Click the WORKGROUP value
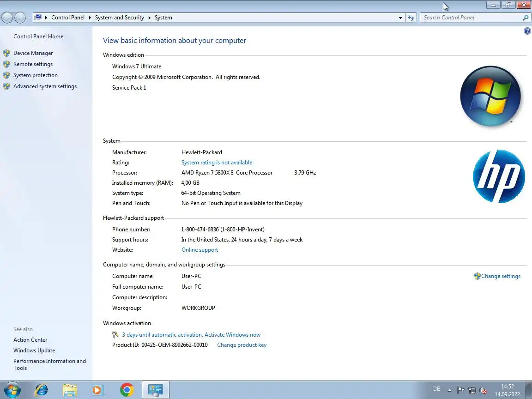Viewport: 532px width, 399px height. [198, 308]
